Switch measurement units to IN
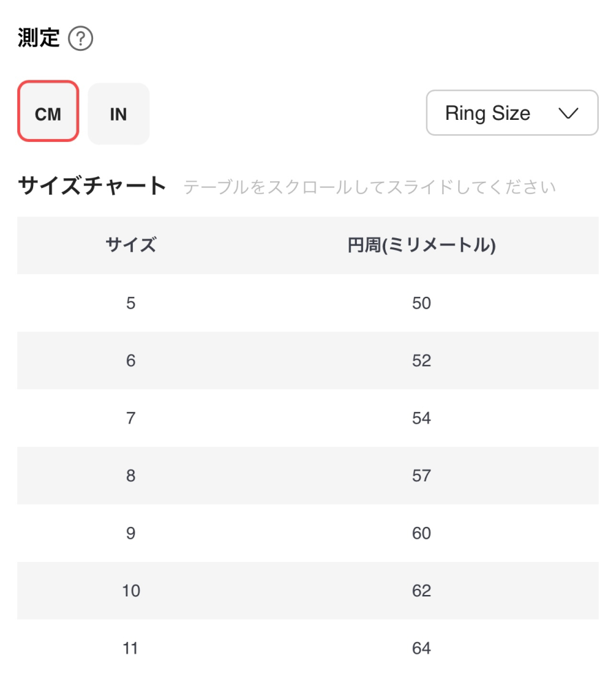 point(119,114)
